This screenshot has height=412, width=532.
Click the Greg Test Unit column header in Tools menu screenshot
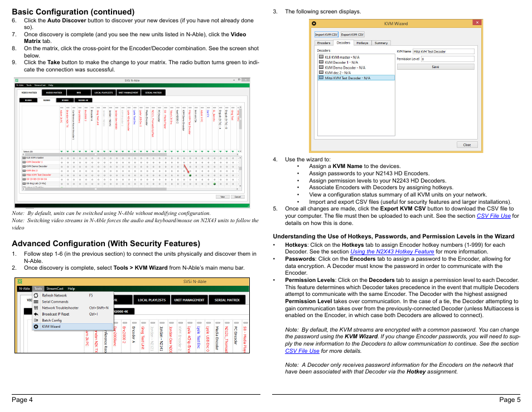click(x=143, y=337)
